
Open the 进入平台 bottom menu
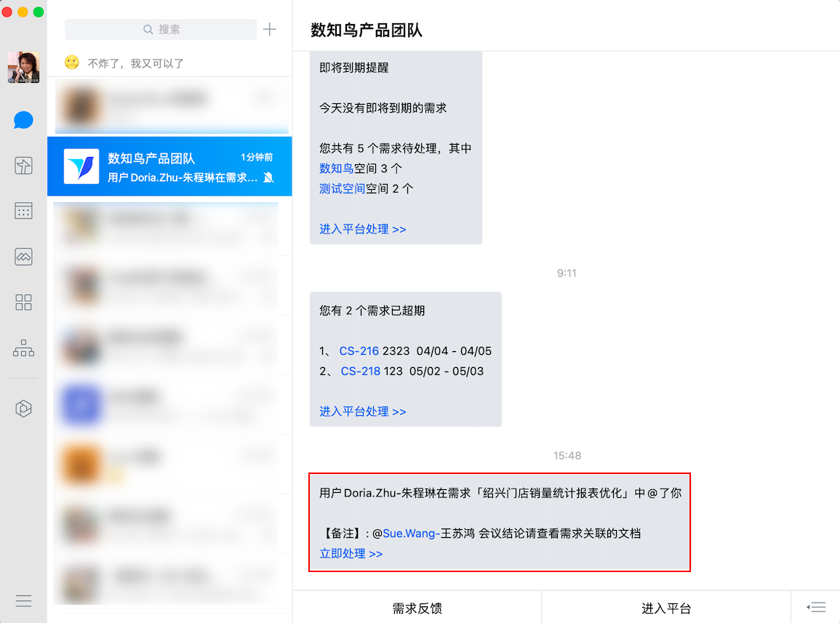point(666,608)
